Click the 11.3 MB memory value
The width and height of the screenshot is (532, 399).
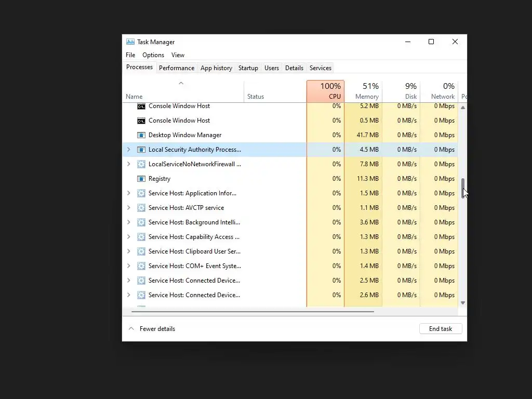coord(367,179)
